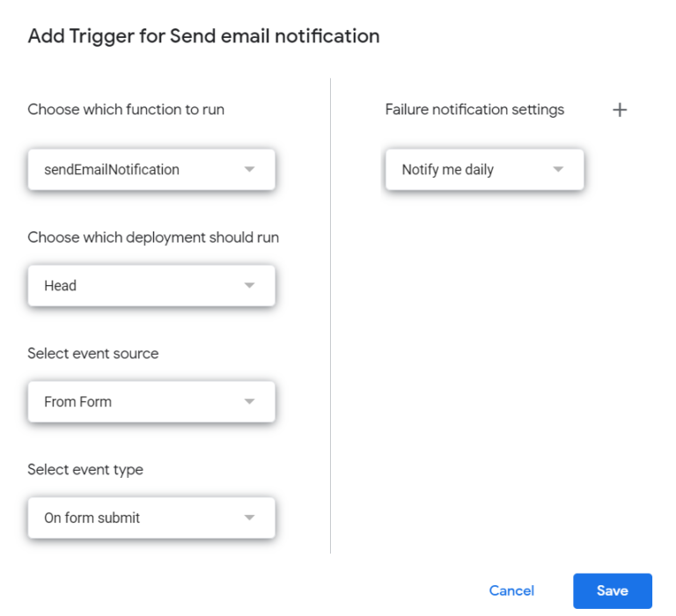Click the arrow icon beside Head
The image size is (676, 616).
[x=249, y=285]
